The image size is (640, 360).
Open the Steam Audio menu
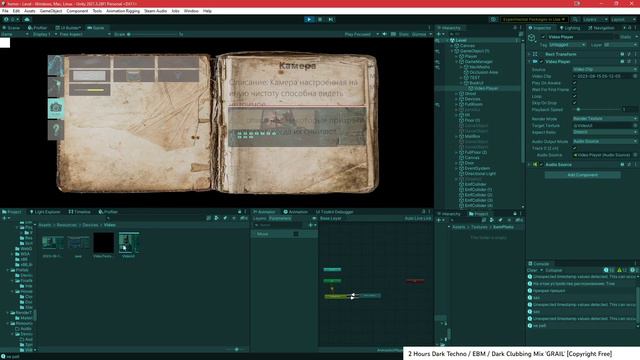tap(156, 11)
